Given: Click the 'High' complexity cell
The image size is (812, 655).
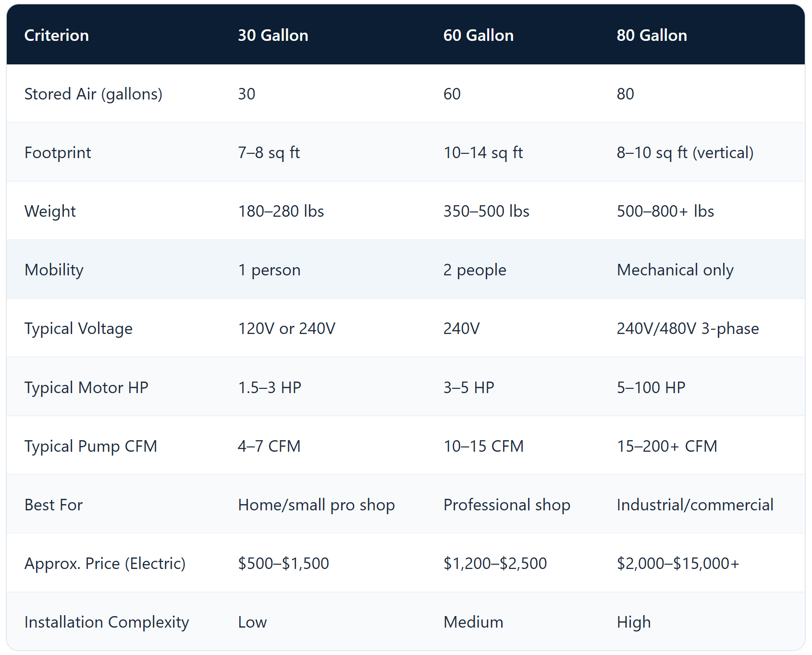Looking at the screenshot, I should click(x=634, y=622).
